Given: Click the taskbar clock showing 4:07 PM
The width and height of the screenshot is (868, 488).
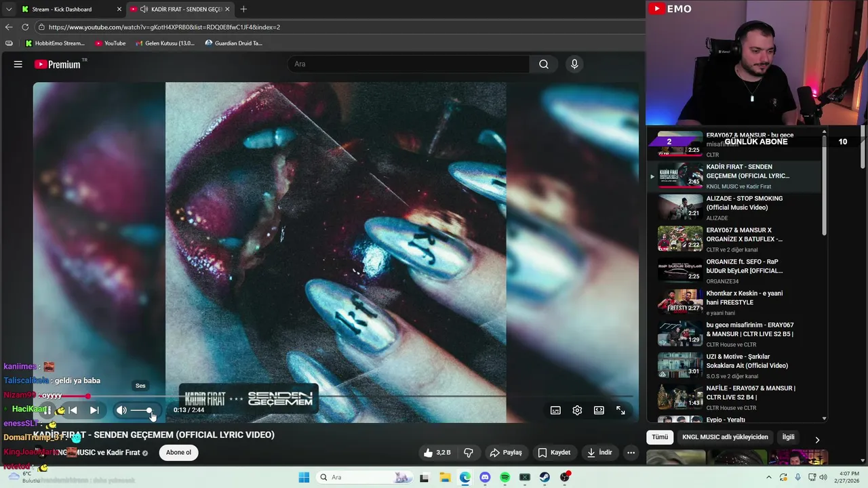Looking at the screenshot, I should (848, 477).
